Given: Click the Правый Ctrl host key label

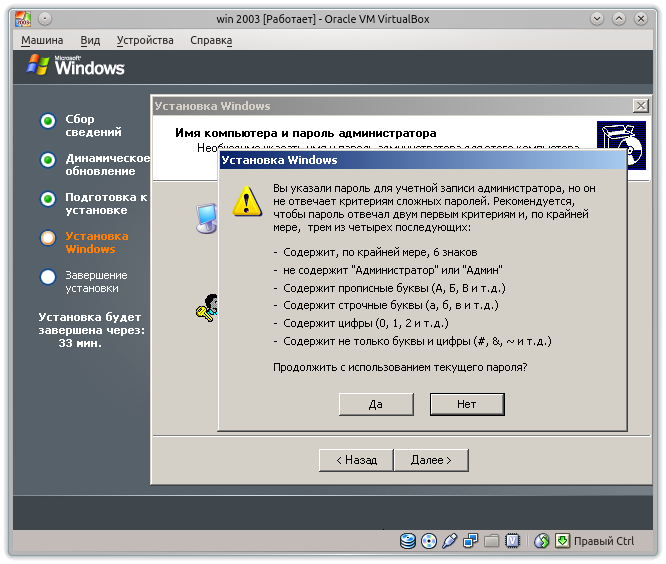Looking at the screenshot, I should point(604,541).
